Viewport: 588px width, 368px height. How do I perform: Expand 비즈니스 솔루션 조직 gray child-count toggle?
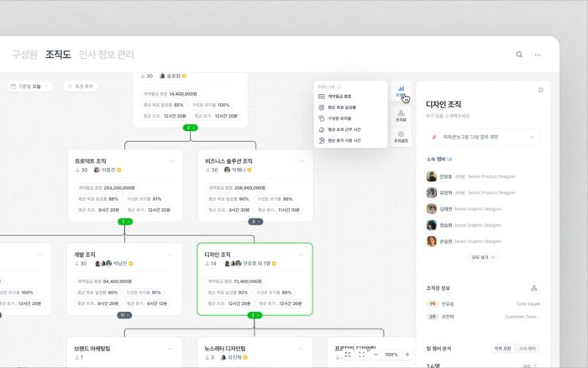(x=255, y=222)
